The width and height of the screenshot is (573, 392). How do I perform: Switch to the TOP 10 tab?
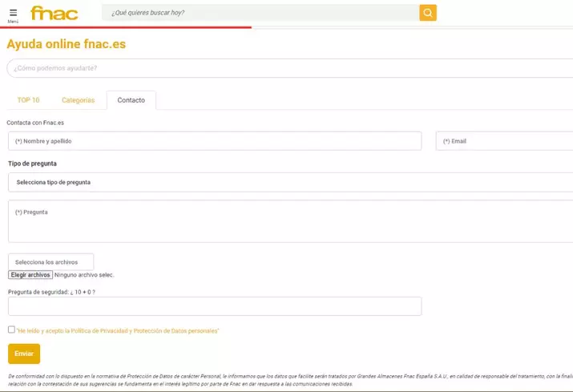29,100
